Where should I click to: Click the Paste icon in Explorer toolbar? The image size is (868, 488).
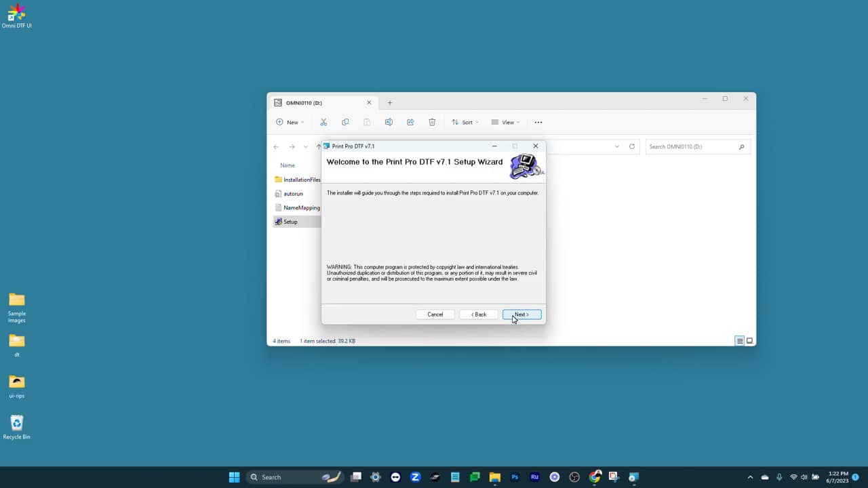point(367,122)
